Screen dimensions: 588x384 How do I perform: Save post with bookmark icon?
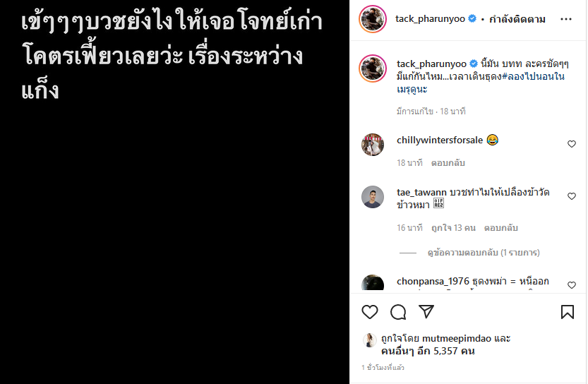click(x=568, y=312)
